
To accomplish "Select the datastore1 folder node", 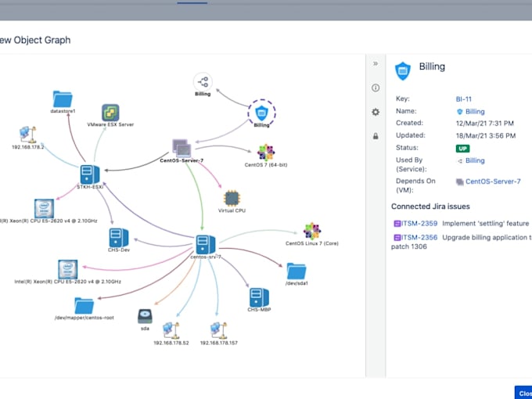I will point(63,99).
